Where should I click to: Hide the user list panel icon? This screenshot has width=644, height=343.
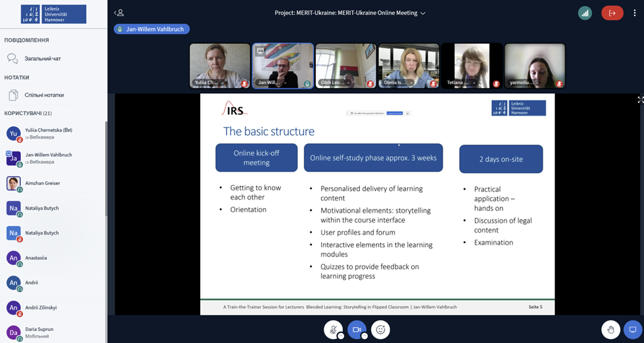click(119, 13)
